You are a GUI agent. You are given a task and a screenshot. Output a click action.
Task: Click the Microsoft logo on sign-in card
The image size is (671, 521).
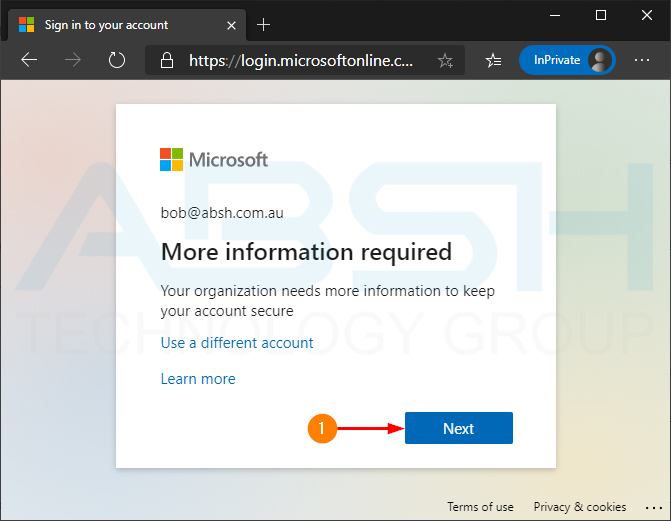click(214, 159)
